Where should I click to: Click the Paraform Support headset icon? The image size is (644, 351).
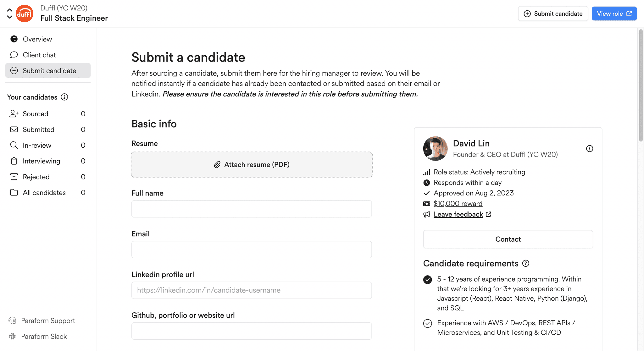click(12, 321)
